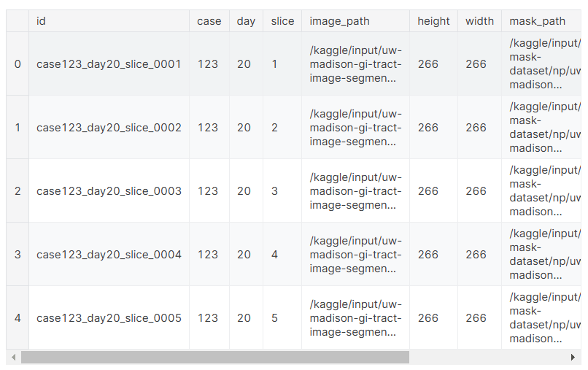The image size is (588, 370).
Task: Click row index 2
Action: coord(18,191)
